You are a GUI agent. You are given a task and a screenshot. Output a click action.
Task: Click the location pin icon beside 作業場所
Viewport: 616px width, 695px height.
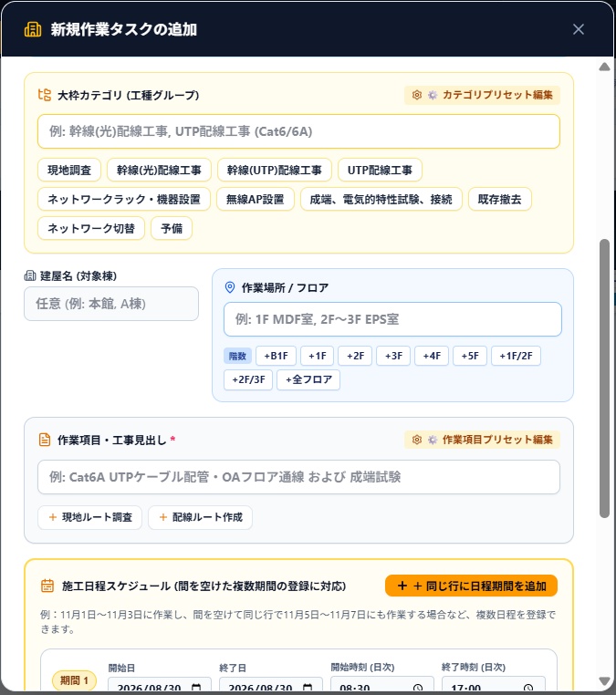click(x=230, y=287)
